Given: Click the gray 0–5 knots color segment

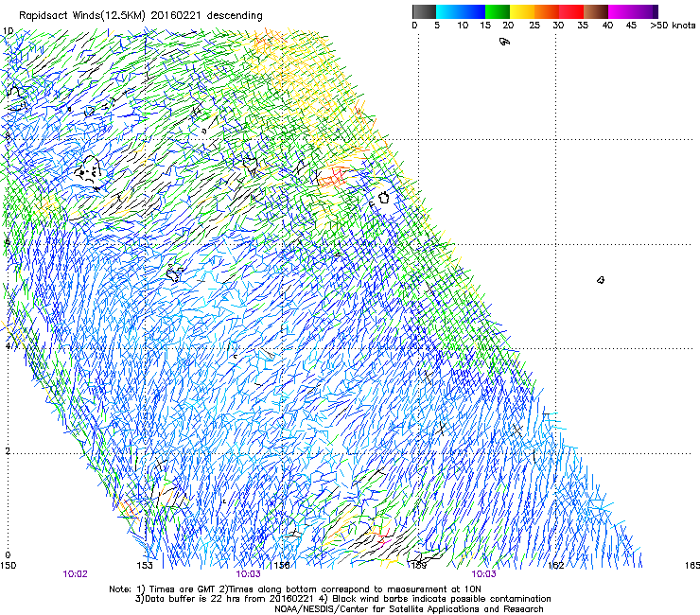Looking at the screenshot, I should point(424,11).
